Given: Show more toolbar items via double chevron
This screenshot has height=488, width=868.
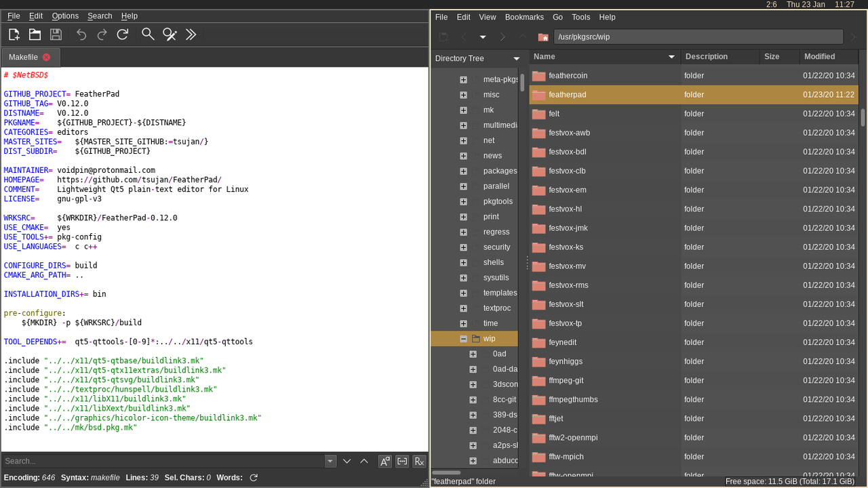Looking at the screenshot, I should pyautogui.click(x=191, y=35).
